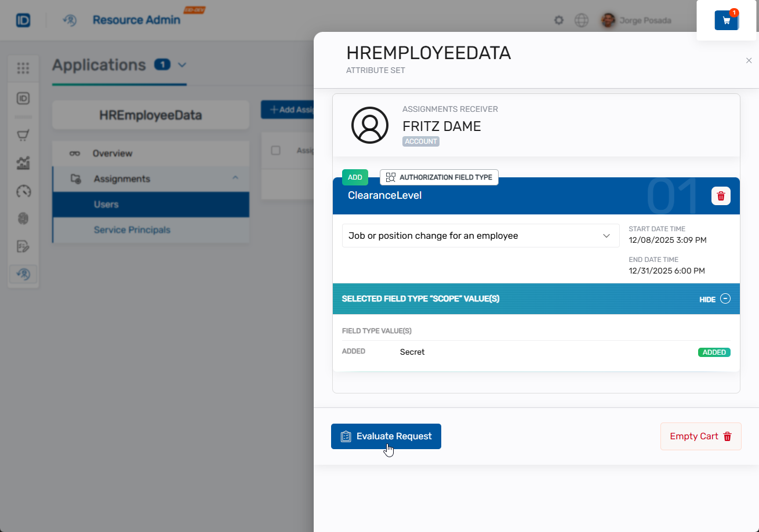Expand the Applications chevron dropdown
This screenshot has width=759, height=532.
pos(182,65)
